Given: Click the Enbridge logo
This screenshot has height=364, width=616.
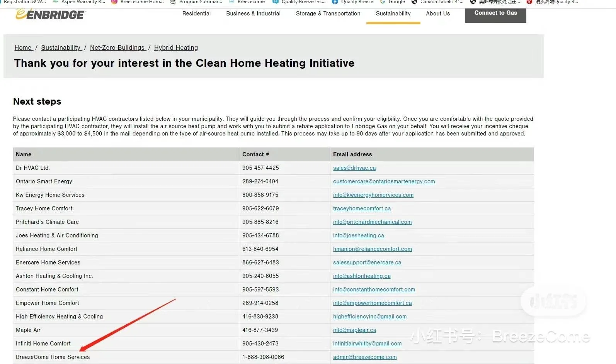Looking at the screenshot, I should (x=50, y=14).
